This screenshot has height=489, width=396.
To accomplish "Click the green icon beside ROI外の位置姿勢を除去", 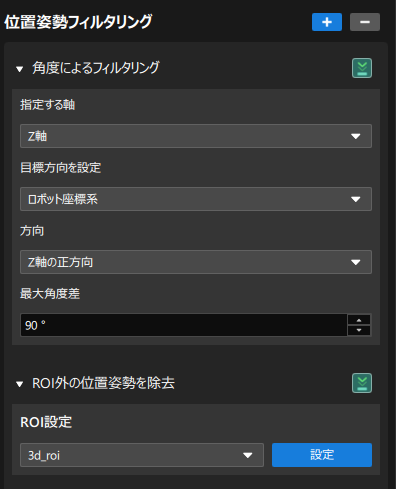I will (x=362, y=383).
